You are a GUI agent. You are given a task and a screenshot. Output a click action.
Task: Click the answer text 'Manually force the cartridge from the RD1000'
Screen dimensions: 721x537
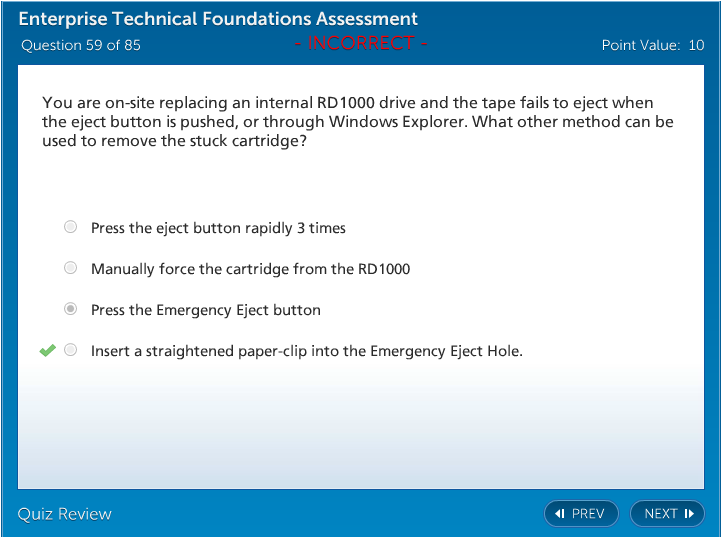click(250, 269)
